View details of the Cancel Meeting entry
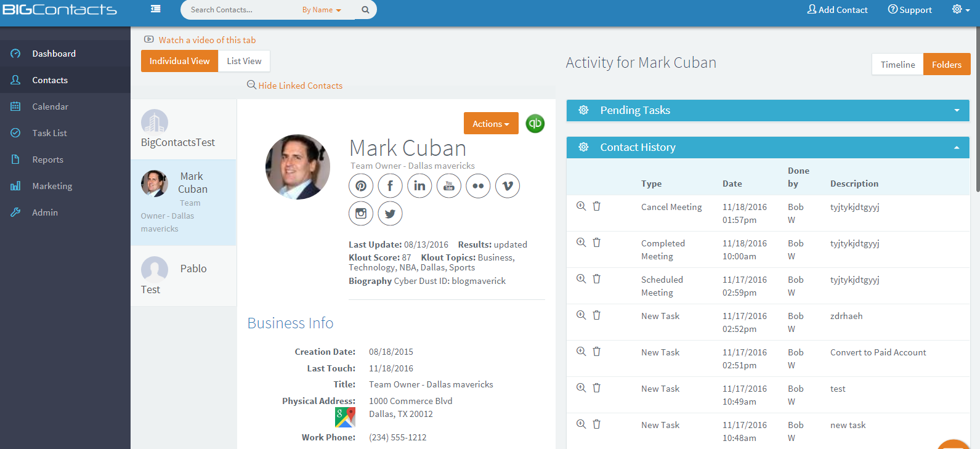Screen dimensions: 980x449 [581, 206]
